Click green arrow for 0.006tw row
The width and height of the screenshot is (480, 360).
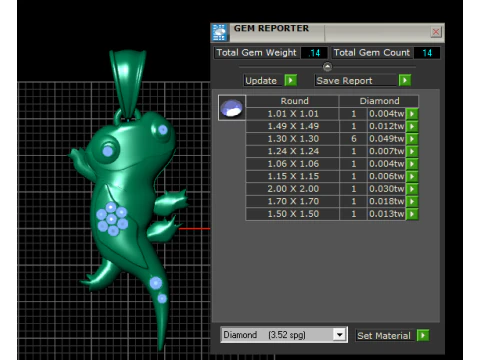pos(412,176)
